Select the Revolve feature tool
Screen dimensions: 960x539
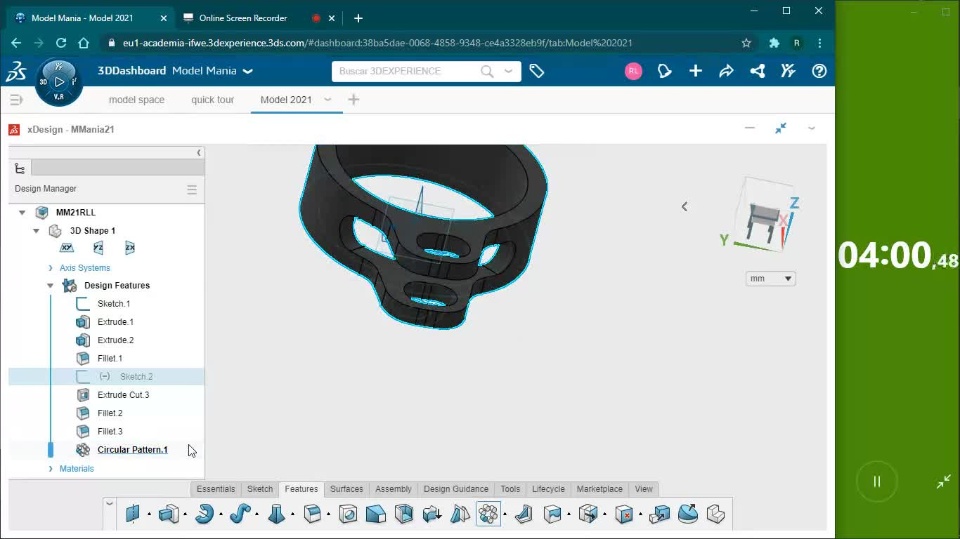204,514
